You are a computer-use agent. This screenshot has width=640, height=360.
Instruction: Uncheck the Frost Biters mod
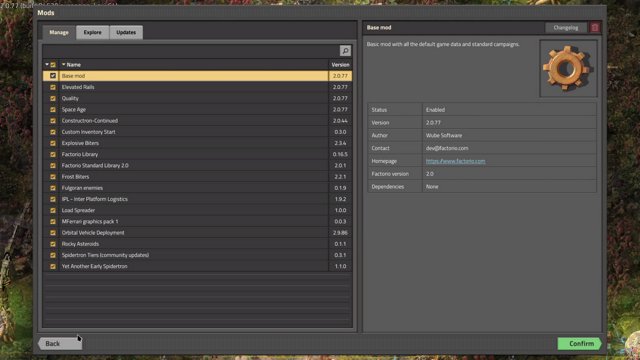53,177
